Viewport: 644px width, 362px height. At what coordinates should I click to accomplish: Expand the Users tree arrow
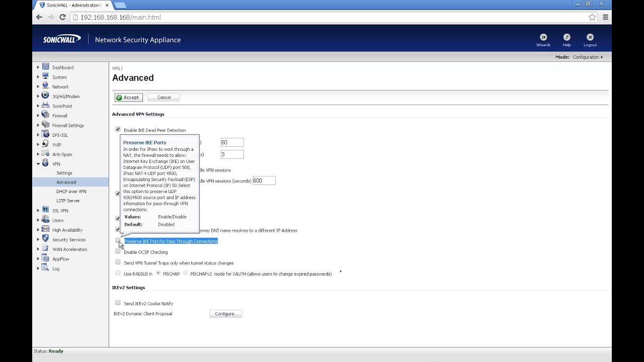[38, 220]
